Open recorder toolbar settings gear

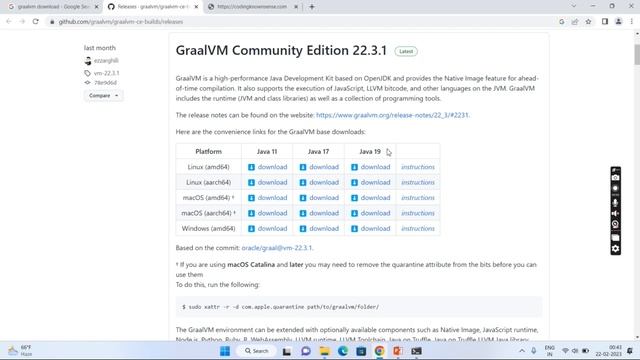tap(616, 249)
